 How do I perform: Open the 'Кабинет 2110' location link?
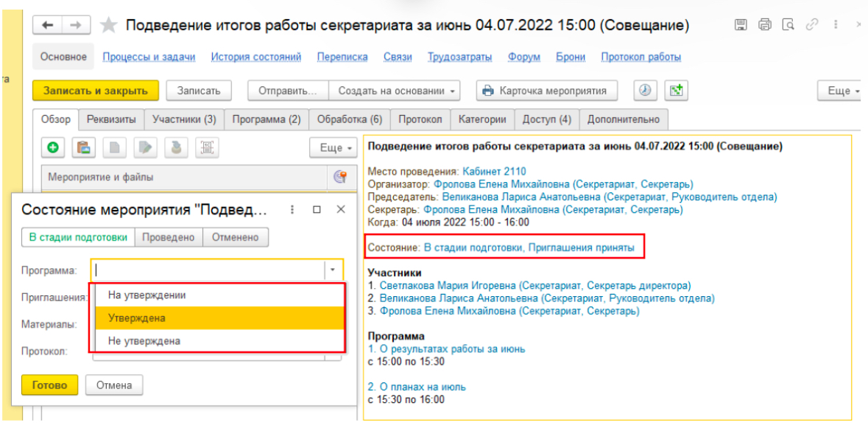(x=494, y=171)
